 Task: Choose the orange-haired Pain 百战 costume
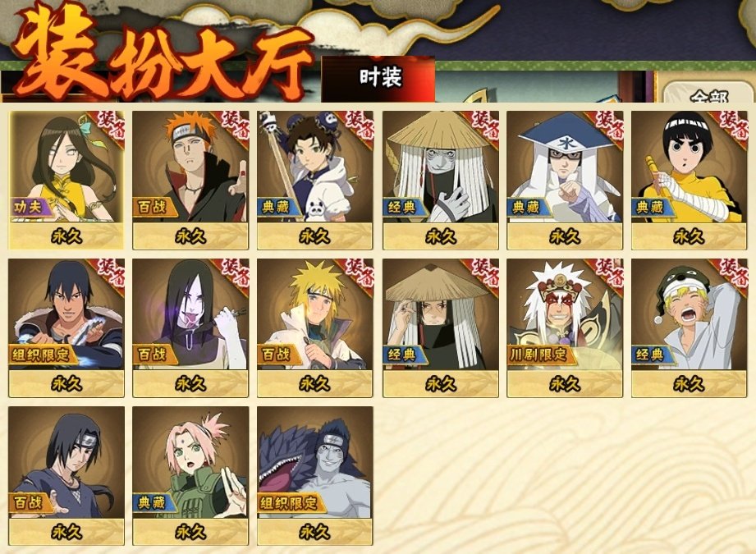190,180
